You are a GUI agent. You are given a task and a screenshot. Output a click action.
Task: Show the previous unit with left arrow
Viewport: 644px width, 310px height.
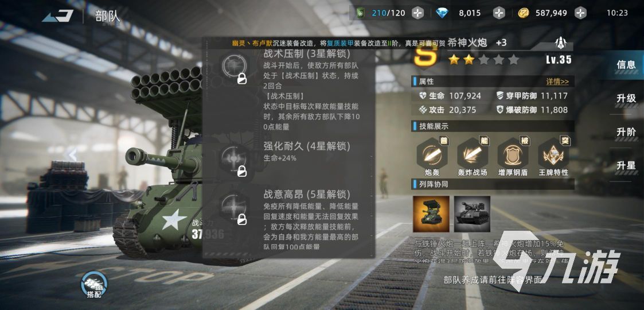[73, 155]
